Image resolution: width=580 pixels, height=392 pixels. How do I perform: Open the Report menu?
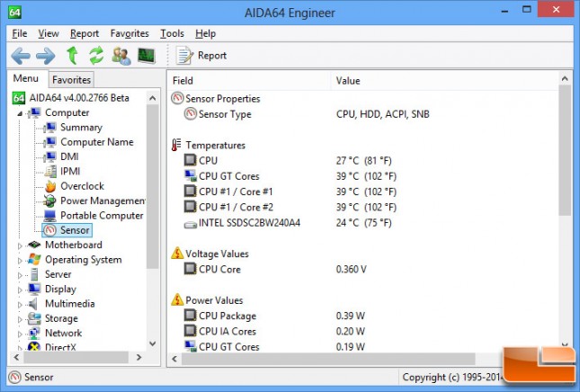(x=85, y=33)
